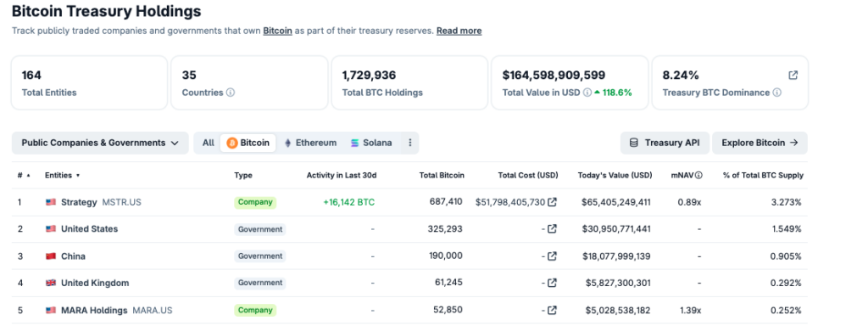Click the info icon next to Countries
The image size is (868, 326).
[x=231, y=93]
